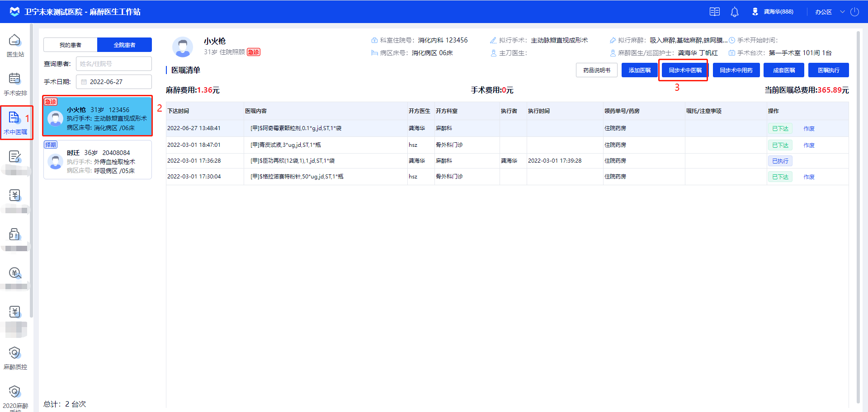868x412 pixels.
Task: Click the 急诊 tag beside patient age
Action: tap(254, 52)
